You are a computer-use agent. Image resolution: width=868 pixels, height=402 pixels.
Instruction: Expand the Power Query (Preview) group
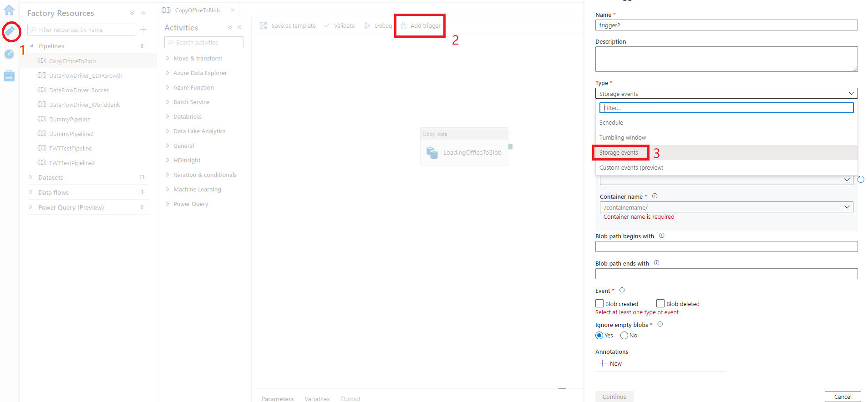tap(30, 207)
